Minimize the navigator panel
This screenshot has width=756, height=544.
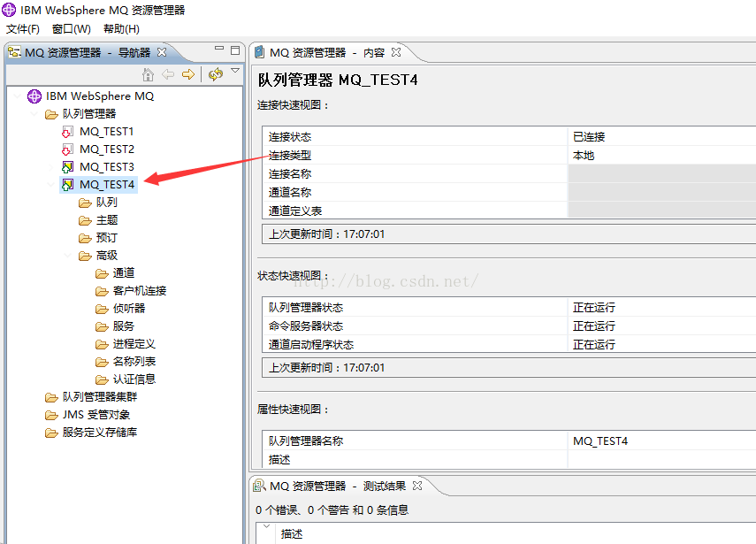(x=219, y=49)
